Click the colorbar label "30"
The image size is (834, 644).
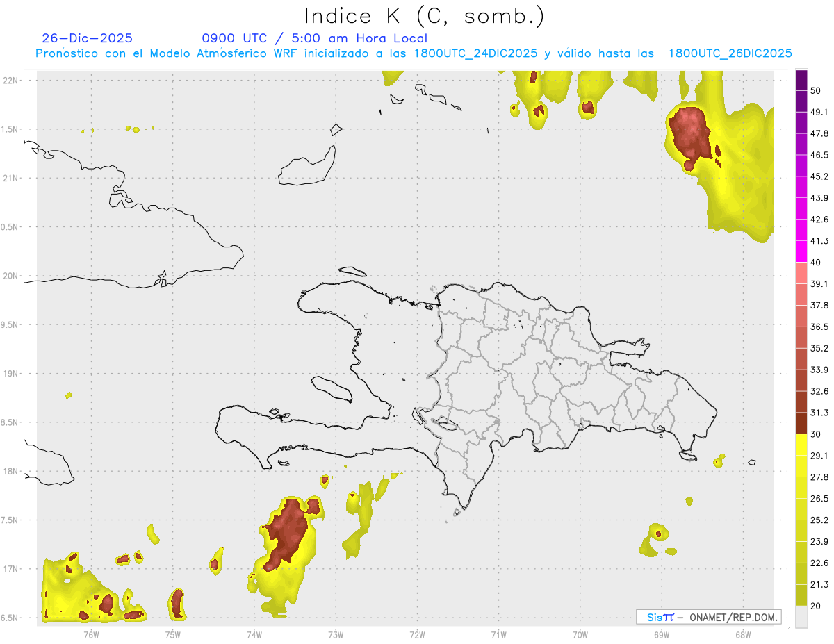coord(816,434)
